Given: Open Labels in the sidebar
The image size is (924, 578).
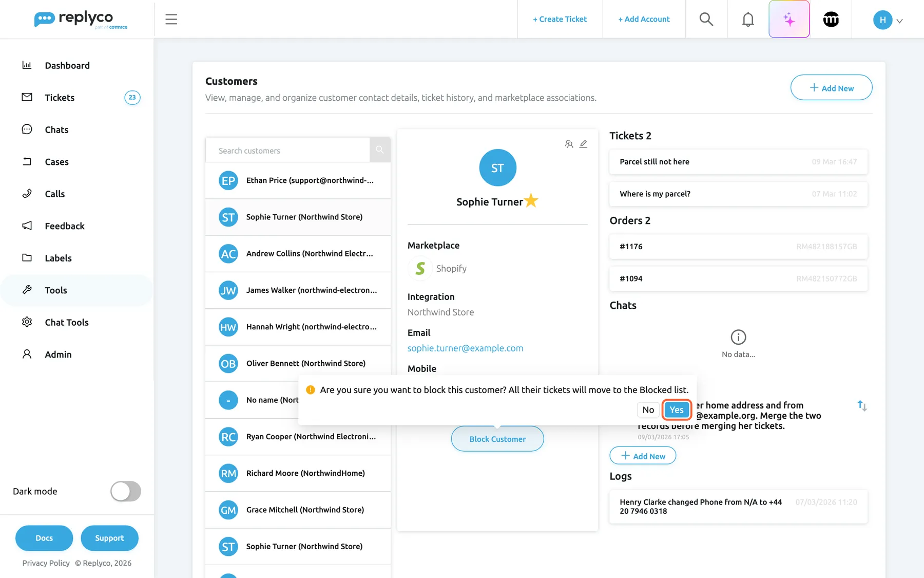Looking at the screenshot, I should pos(77,258).
